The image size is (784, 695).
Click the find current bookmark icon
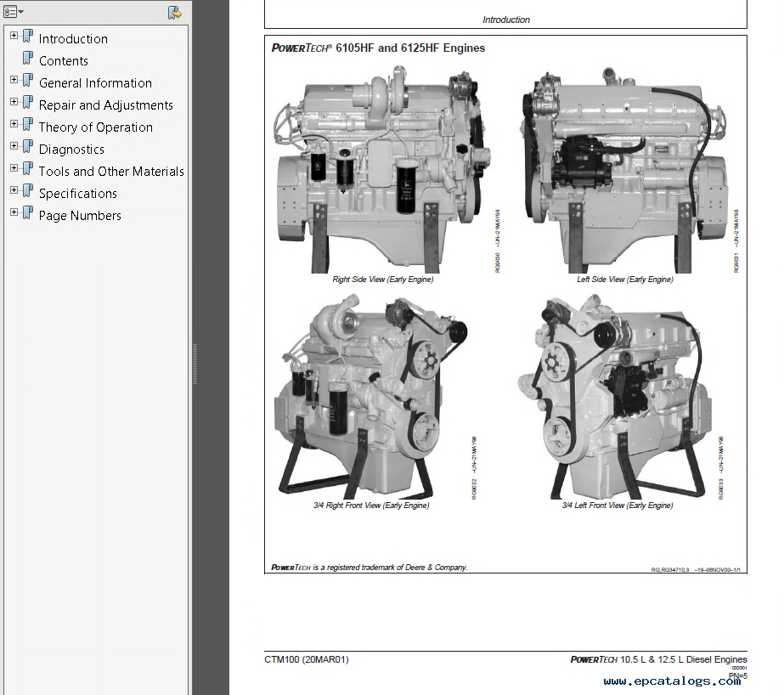click(x=174, y=13)
